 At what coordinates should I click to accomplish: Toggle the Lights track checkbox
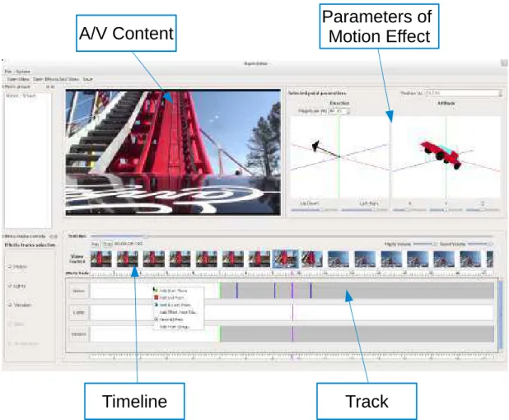coord(10,286)
